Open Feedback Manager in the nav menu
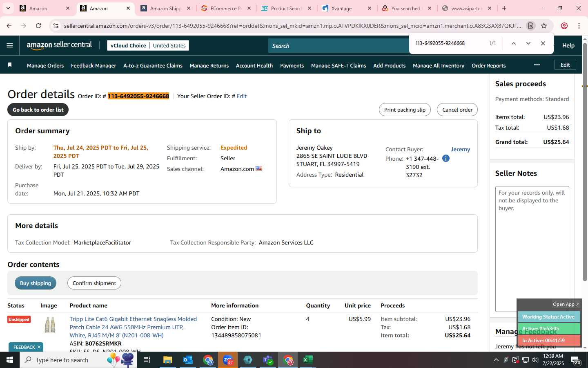 pyautogui.click(x=94, y=65)
